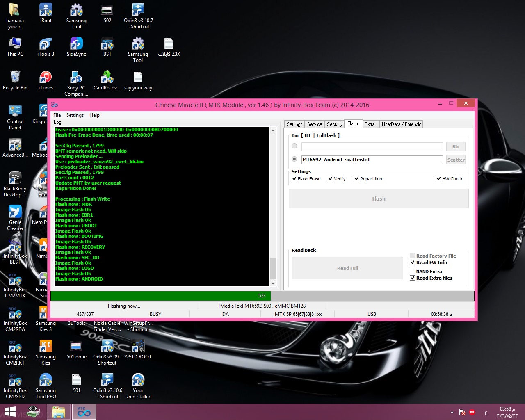The width and height of the screenshot is (525, 420).
Task: Click the Scatter browse button
Action: point(456,160)
